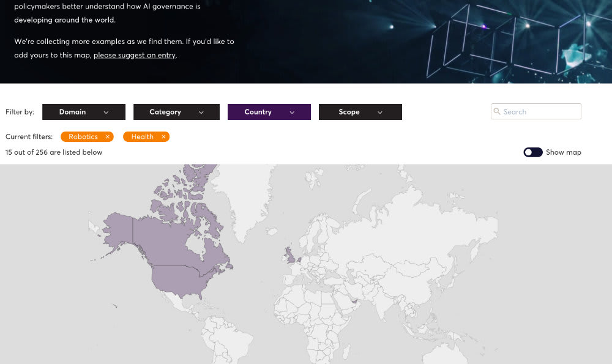This screenshot has height=364, width=612.
Task: Remove the Health filter tag
Action: [x=163, y=136]
